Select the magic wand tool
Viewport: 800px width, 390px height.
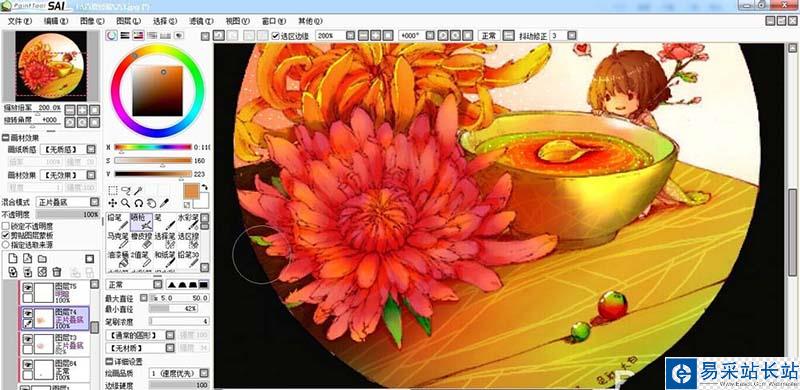click(x=138, y=191)
